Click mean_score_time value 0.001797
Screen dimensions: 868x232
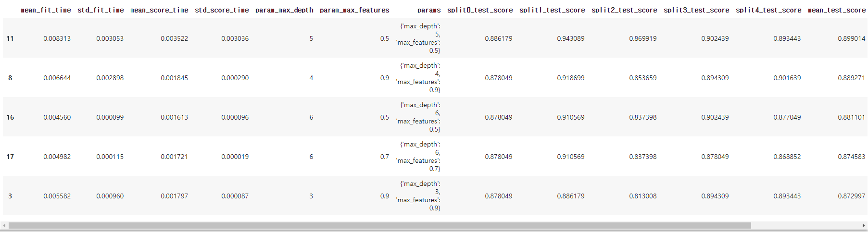[x=174, y=196]
